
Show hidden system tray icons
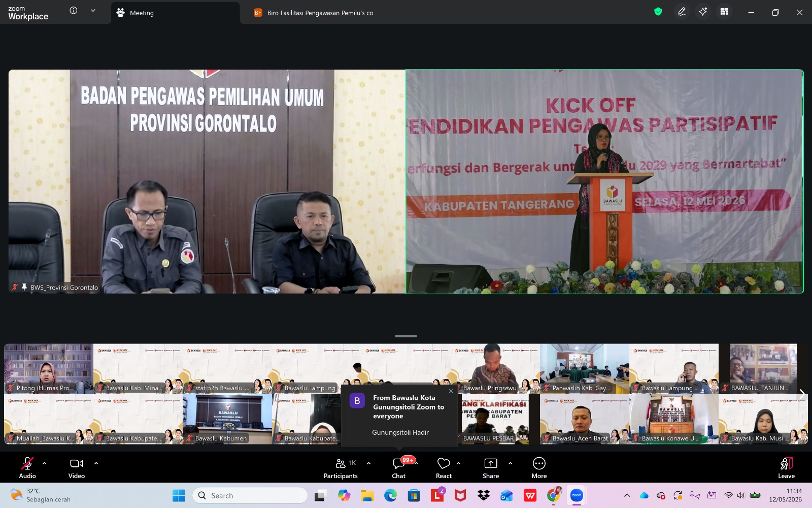(627, 495)
